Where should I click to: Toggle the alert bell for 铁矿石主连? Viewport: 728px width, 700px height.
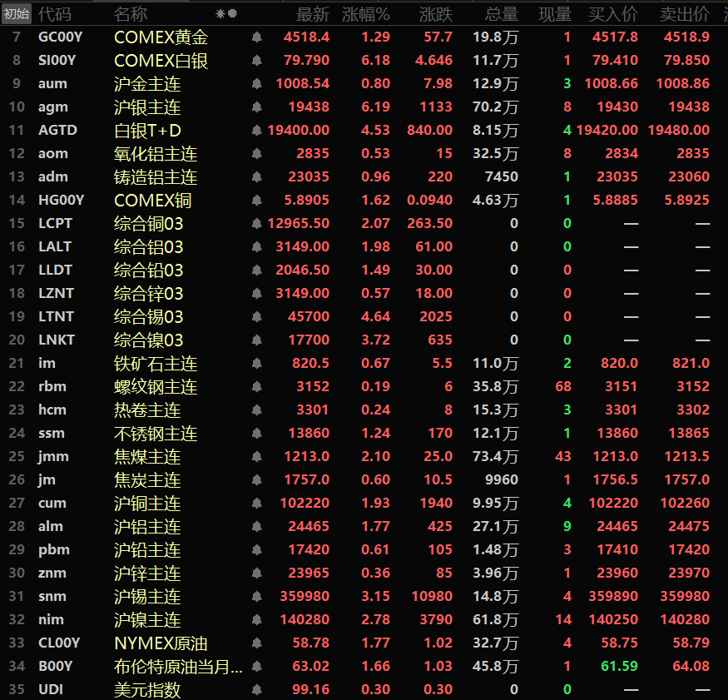256,364
